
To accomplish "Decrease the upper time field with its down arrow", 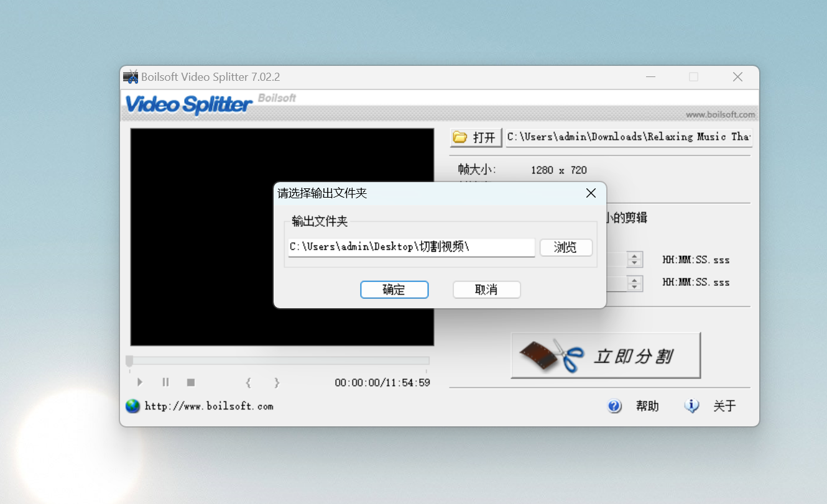I will pyautogui.click(x=635, y=263).
